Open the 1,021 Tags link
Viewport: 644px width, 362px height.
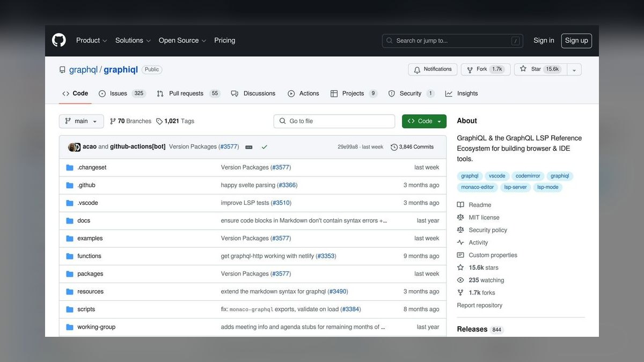click(x=175, y=121)
